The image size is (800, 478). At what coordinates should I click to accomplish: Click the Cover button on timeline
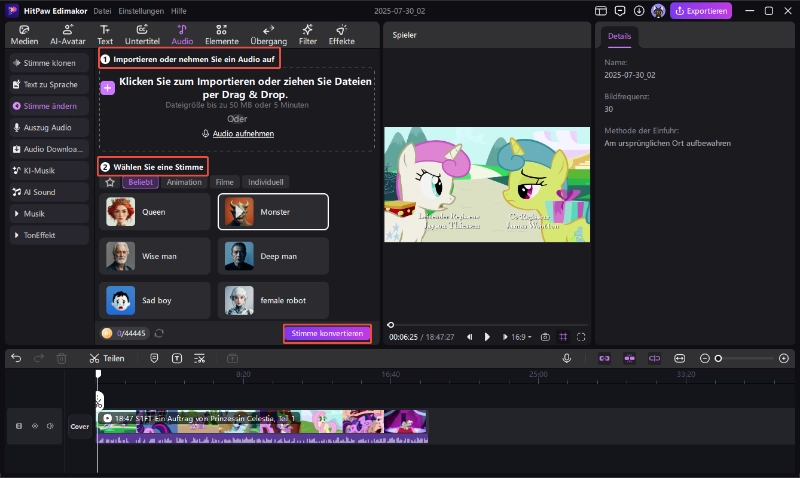point(80,426)
